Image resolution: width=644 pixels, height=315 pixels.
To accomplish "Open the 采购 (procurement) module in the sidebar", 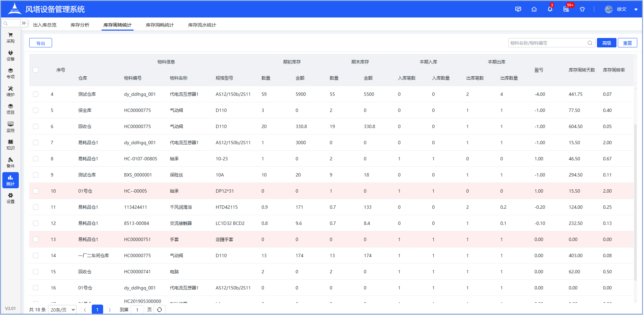I will point(10,37).
